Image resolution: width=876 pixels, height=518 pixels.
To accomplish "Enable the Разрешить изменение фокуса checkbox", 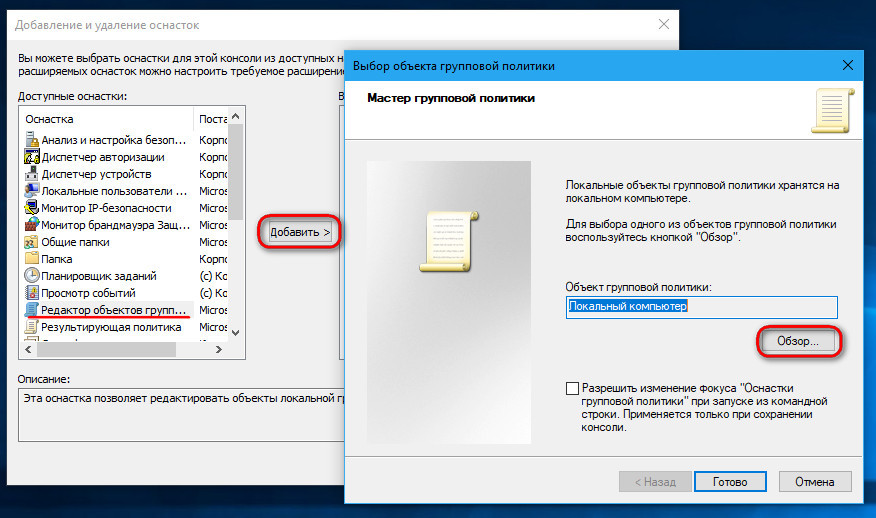I will pyautogui.click(x=572, y=388).
